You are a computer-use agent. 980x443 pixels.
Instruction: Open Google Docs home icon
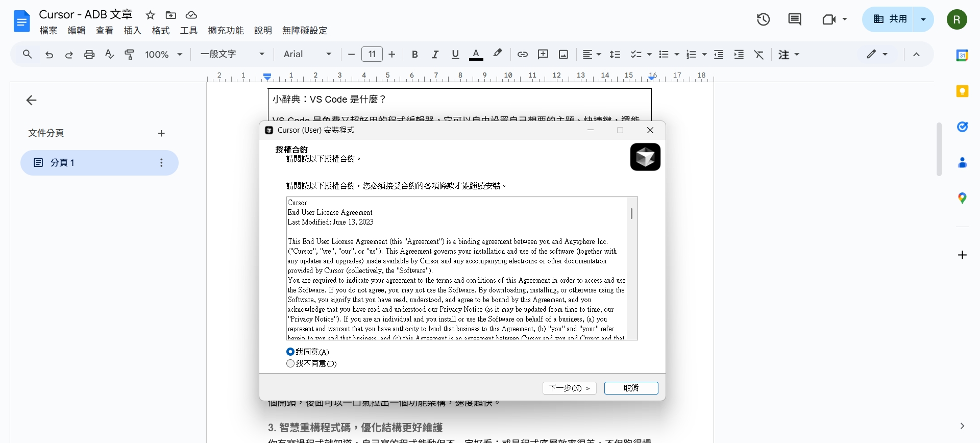(x=21, y=21)
